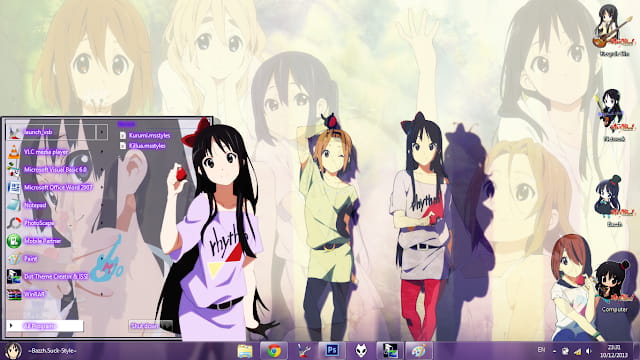The height and width of the screenshot is (360, 640).
Task: Open the Shut down options arrow
Action: (167, 326)
